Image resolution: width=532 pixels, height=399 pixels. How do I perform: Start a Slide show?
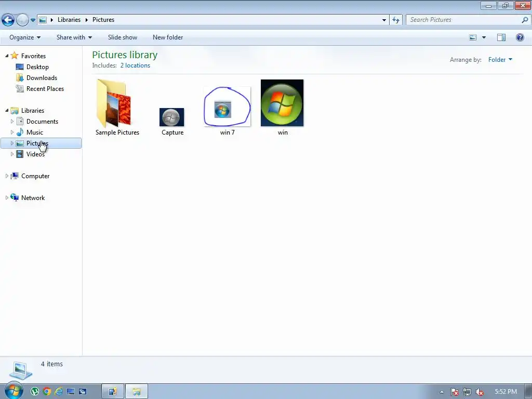pyautogui.click(x=123, y=37)
